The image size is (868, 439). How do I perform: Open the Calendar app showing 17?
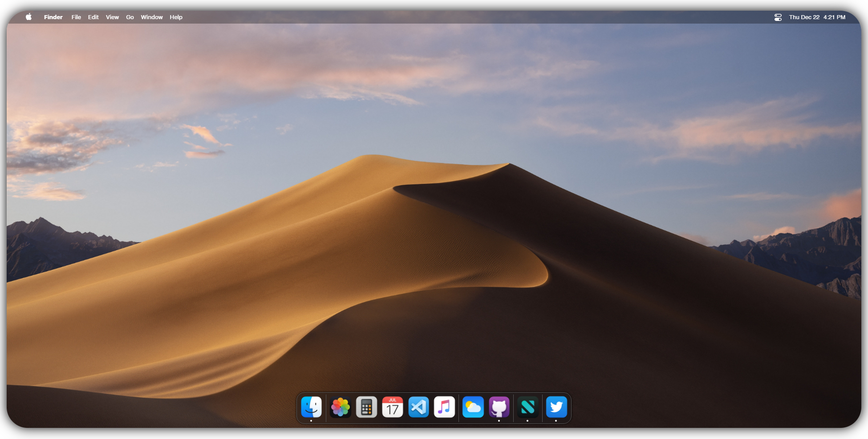click(393, 407)
